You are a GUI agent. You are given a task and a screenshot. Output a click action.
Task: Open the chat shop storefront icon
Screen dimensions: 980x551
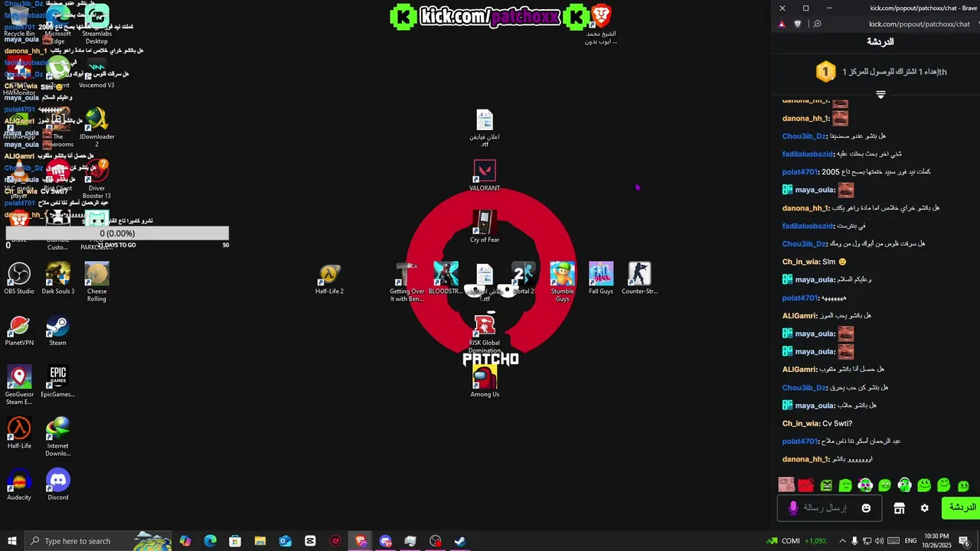[900, 508]
